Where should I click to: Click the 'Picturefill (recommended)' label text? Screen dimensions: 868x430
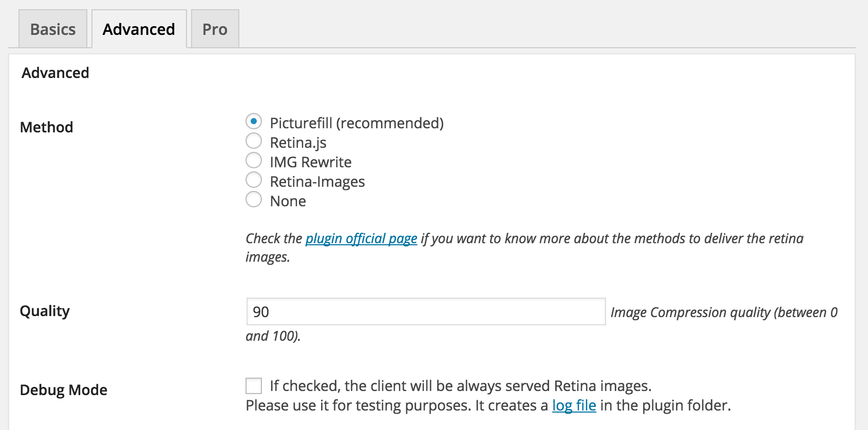pyautogui.click(x=356, y=123)
